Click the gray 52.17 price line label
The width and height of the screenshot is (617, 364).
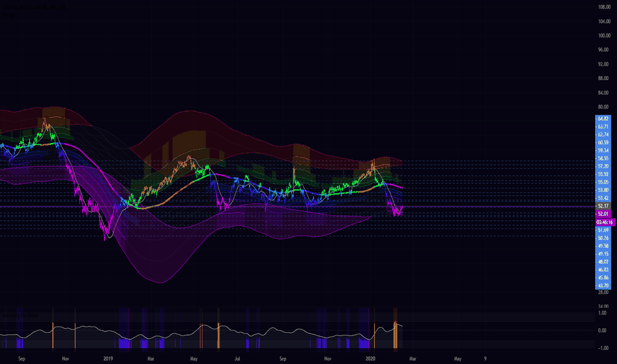tap(603, 206)
